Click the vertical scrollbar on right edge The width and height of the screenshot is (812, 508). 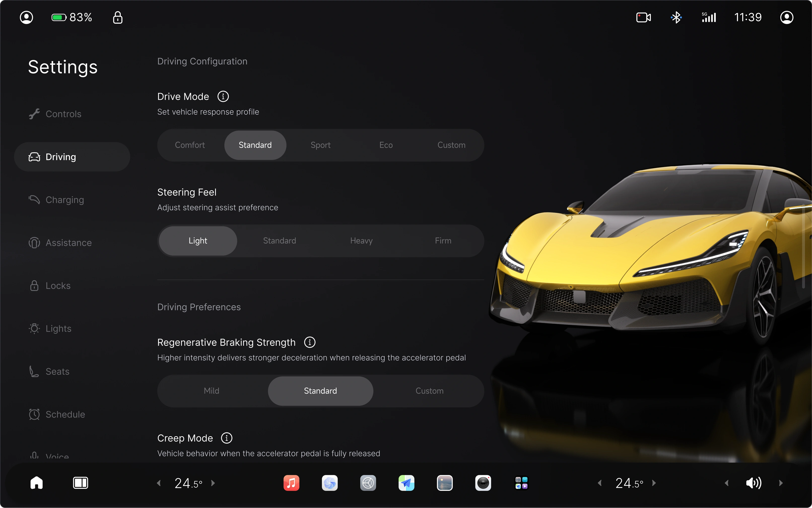(x=803, y=245)
